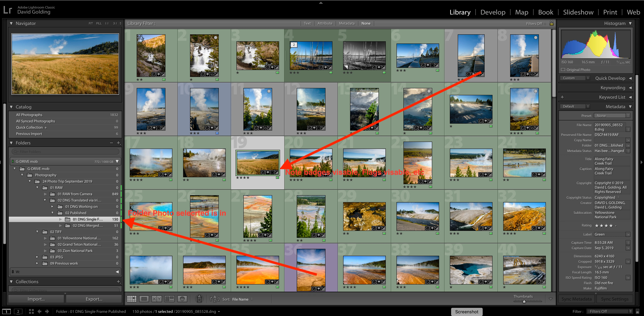Select the Painter spray can tool
Screen dimensions: 644x316
pyautogui.click(x=199, y=298)
